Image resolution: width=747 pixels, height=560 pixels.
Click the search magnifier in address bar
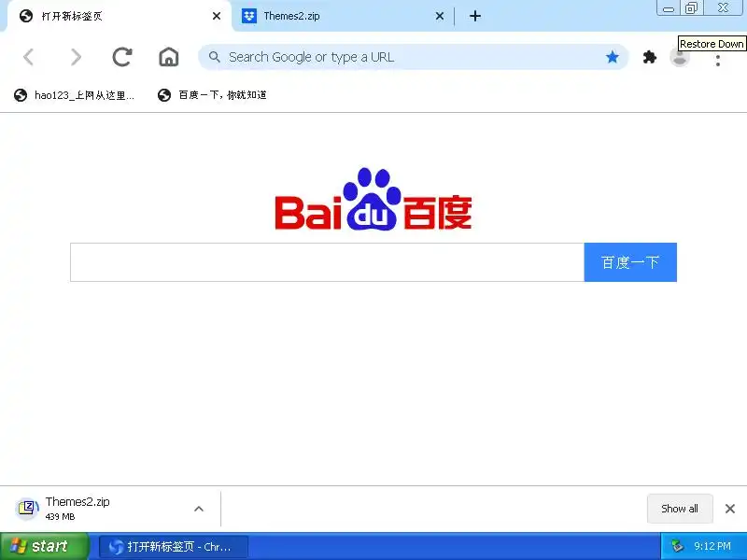point(215,57)
